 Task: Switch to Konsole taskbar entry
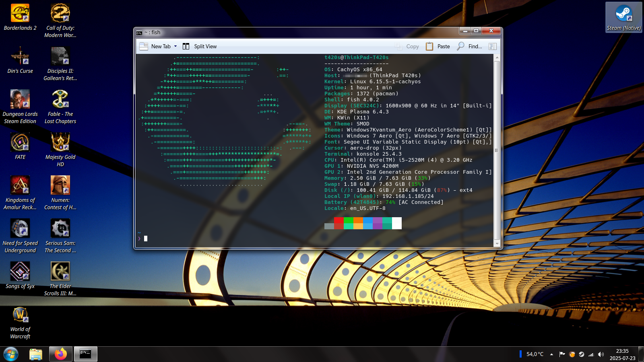coord(85,354)
